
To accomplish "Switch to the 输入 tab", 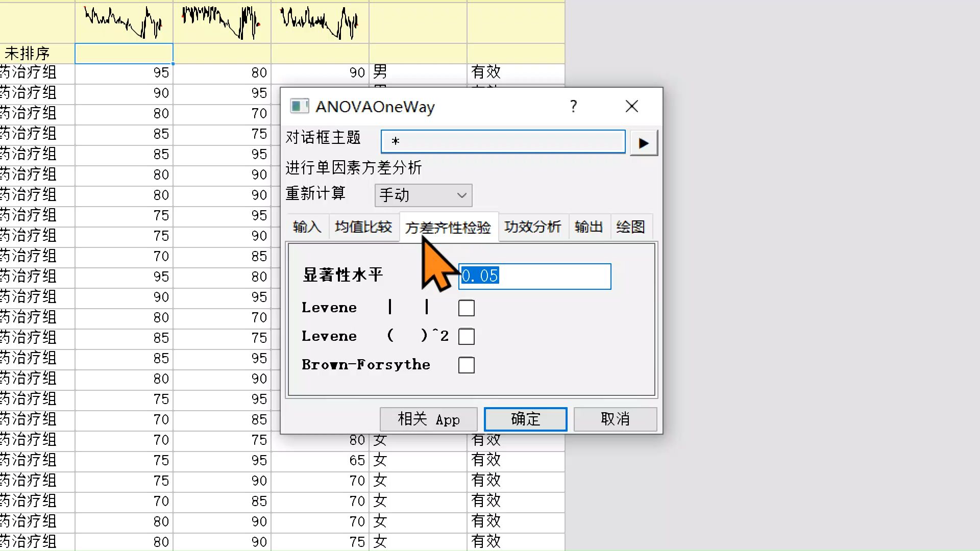I will pyautogui.click(x=307, y=227).
